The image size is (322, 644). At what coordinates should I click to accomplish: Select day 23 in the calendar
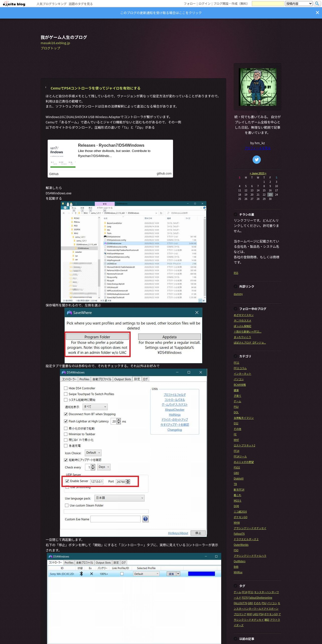tap(270, 195)
